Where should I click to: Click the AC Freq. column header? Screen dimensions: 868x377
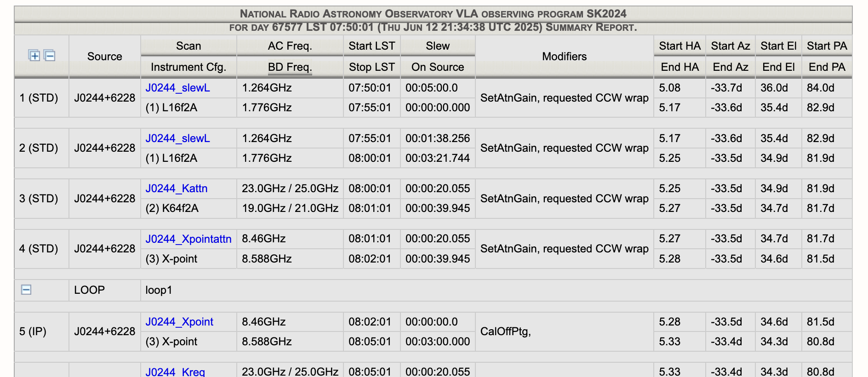coord(290,46)
